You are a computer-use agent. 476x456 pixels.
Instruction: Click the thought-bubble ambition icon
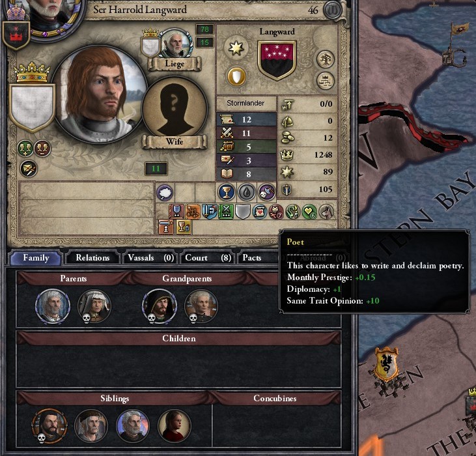(x=165, y=192)
